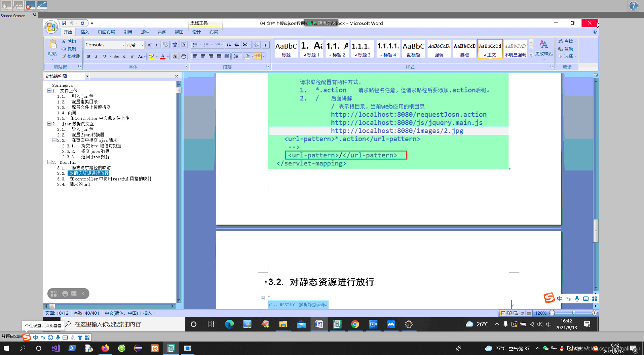
Task: Shrink font size with A-down icon
Action: pyautogui.click(x=157, y=45)
